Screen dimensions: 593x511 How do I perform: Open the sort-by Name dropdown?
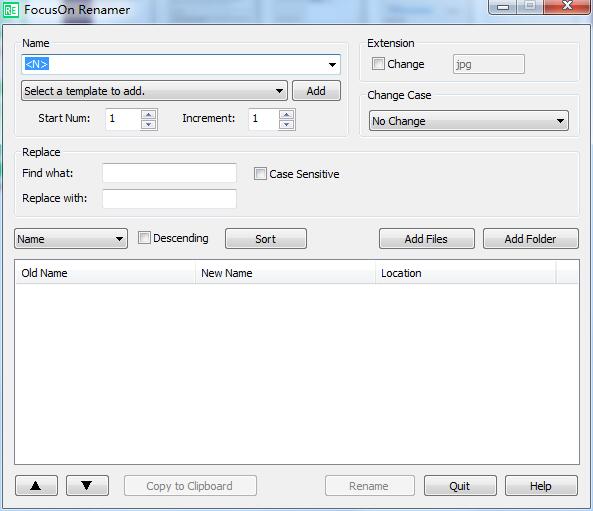pos(71,239)
